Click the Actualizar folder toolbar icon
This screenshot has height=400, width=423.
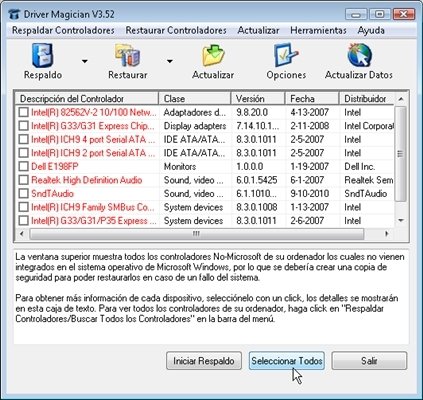tap(213, 55)
